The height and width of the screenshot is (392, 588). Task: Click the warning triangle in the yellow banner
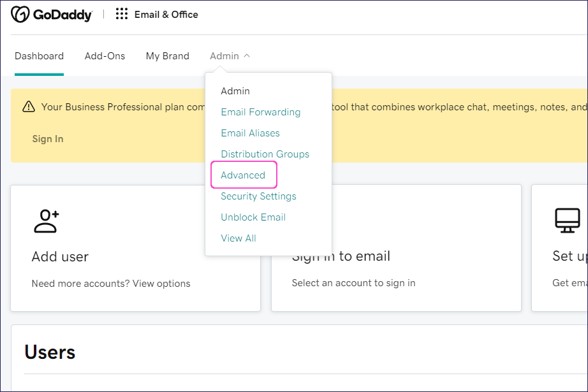(x=29, y=107)
